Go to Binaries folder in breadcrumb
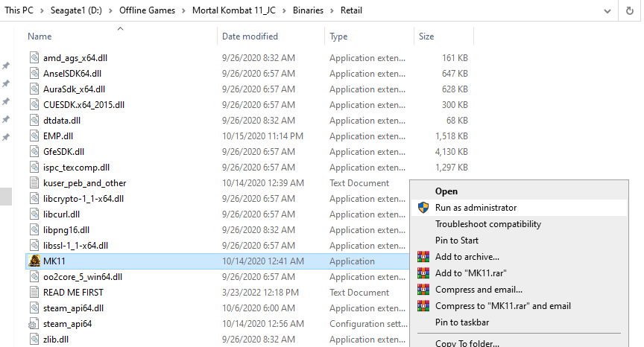Screen dimensions: 644x347 308,10
